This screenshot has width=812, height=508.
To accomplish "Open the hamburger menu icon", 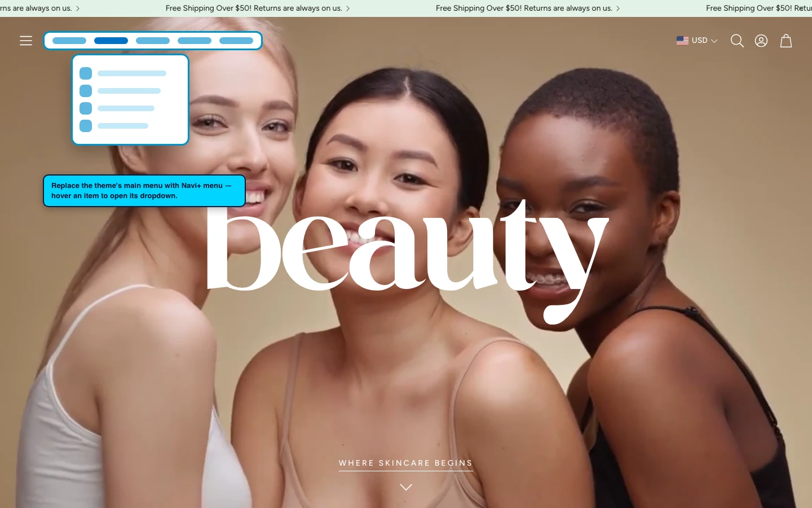I will point(26,41).
